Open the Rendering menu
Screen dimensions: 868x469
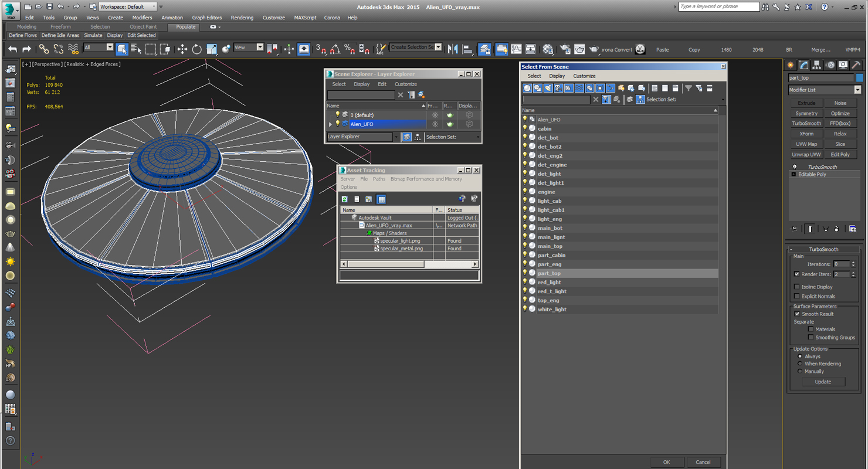[242, 18]
